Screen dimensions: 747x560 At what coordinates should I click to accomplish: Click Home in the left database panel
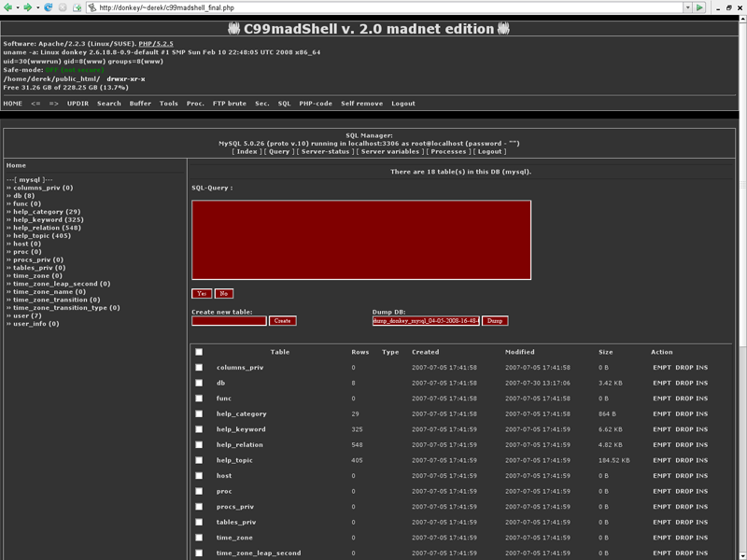[16, 165]
